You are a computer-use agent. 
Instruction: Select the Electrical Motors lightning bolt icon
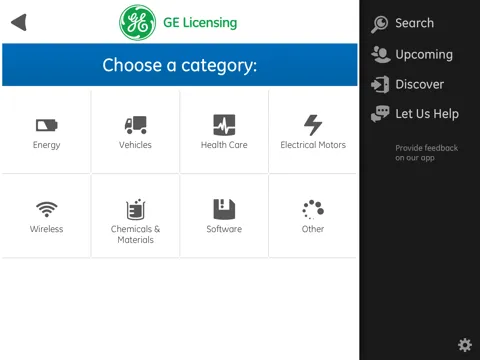click(313, 125)
